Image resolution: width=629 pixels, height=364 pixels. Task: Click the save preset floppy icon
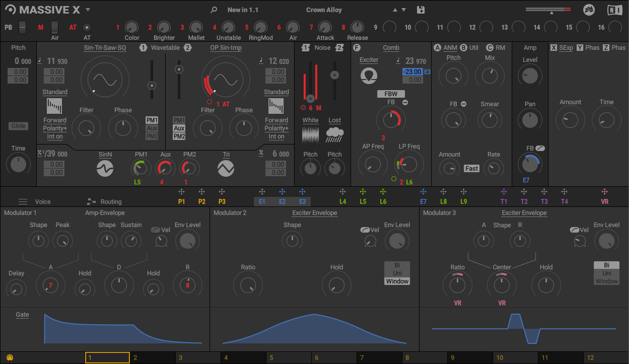point(421,10)
